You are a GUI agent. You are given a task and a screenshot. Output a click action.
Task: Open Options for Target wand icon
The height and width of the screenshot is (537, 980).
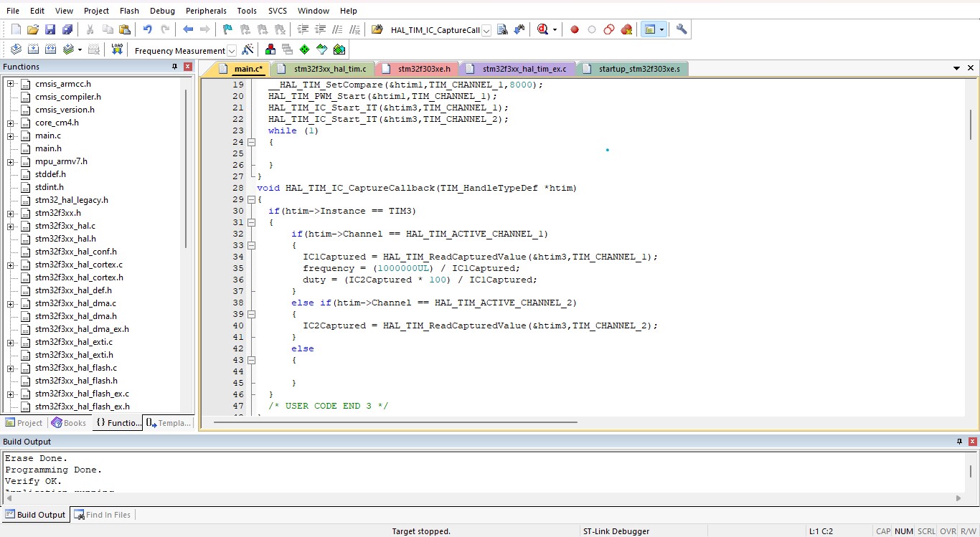[248, 49]
